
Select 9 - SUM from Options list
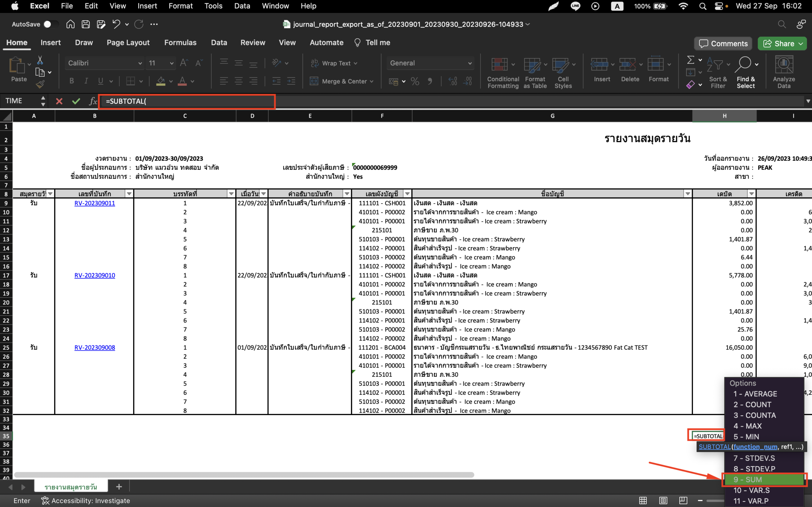click(764, 479)
